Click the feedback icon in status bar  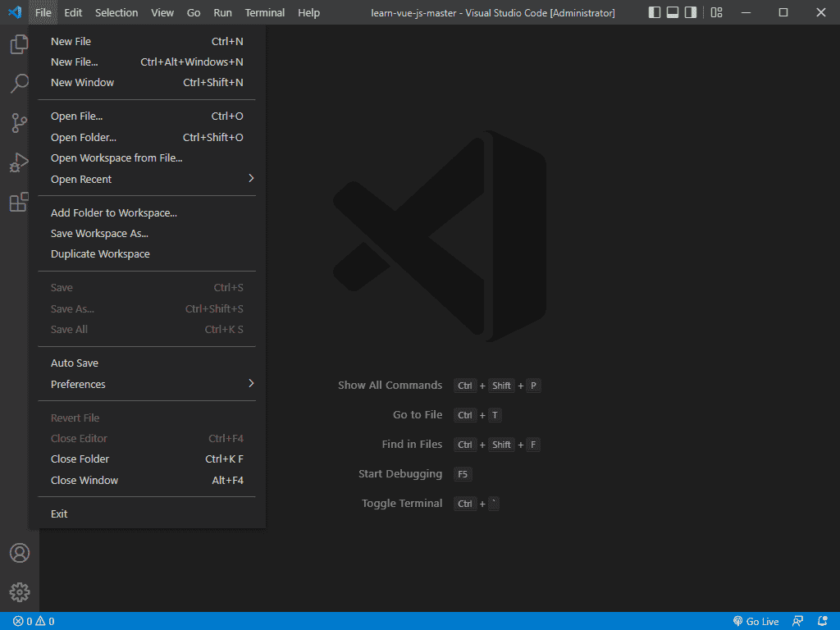[x=797, y=621]
